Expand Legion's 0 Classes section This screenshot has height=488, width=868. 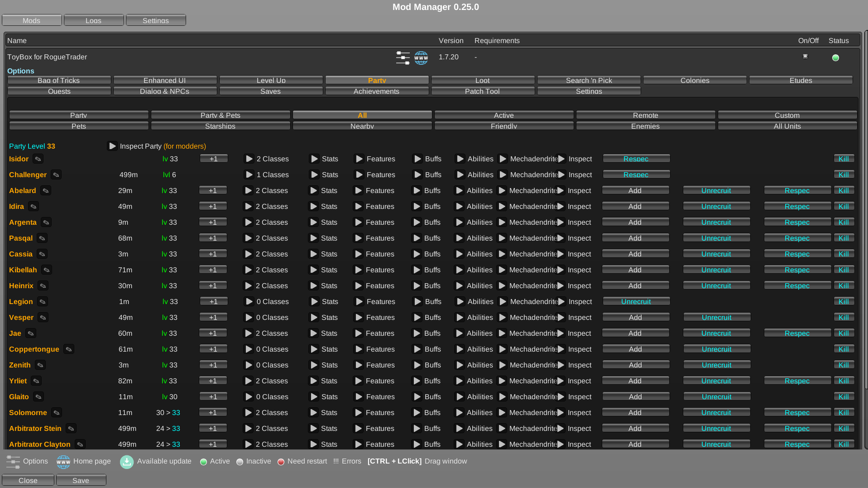coord(249,302)
